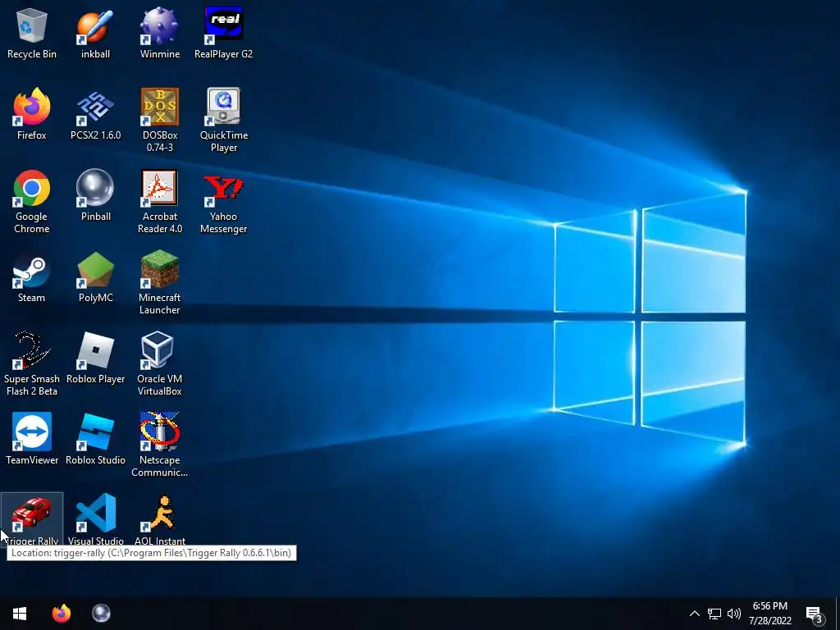
Task: Select the Visual Studio Code desktop shortcut
Action: click(x=95, y=518)
